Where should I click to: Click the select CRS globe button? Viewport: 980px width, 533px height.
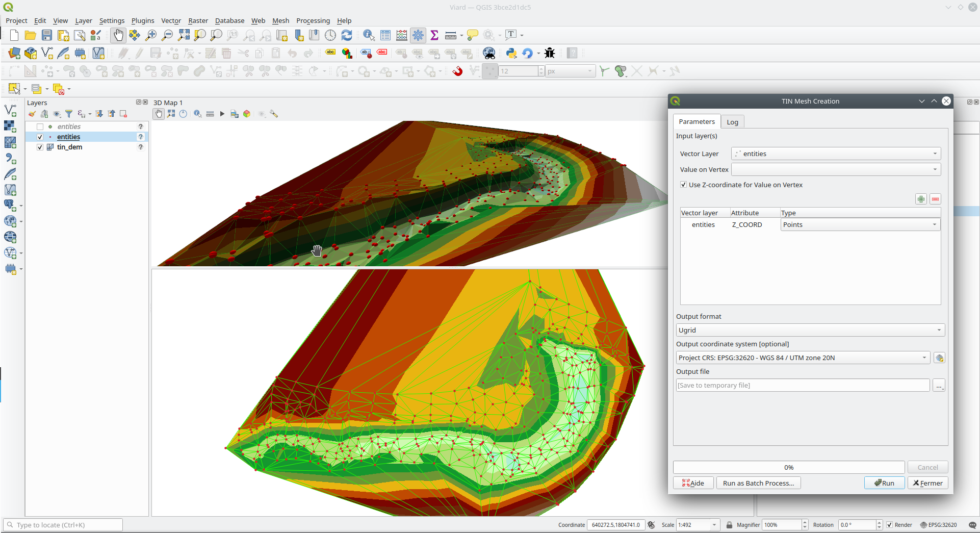click(x=939, y=358)
